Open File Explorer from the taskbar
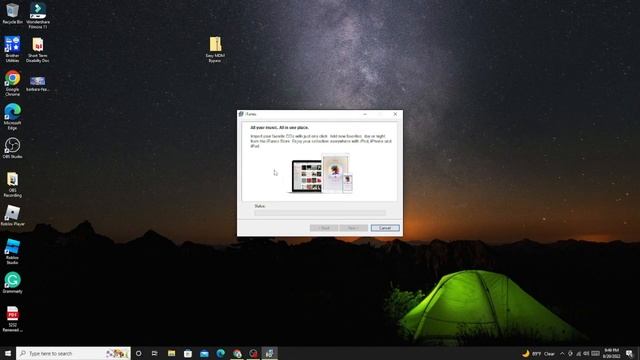 (171, 353)
